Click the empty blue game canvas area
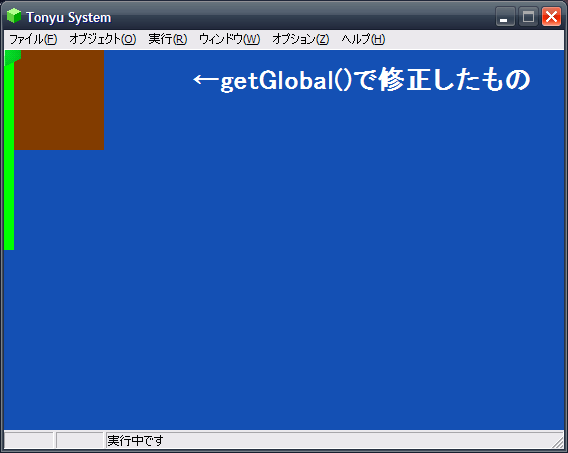This screenshot has width=568, height=453. (x=290, y=272)
